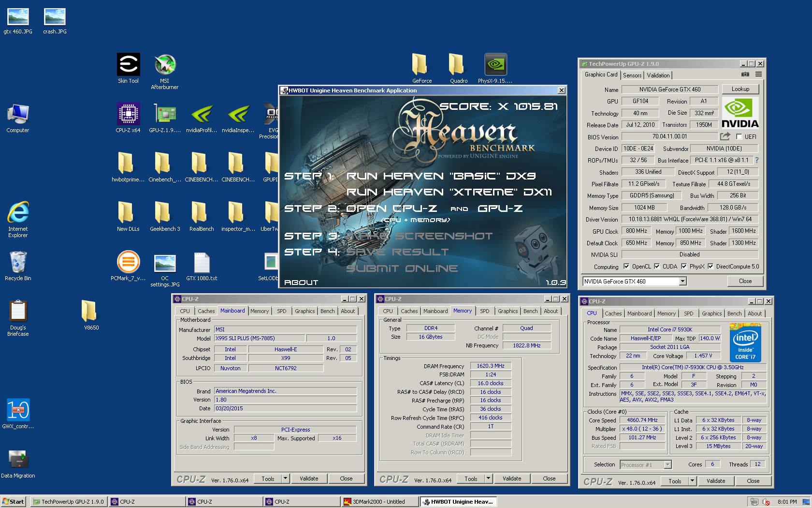Switch to the Validation tab in GPU-Z
The height and width of the screenshot is (508, 812).
[x=658, y=75]
